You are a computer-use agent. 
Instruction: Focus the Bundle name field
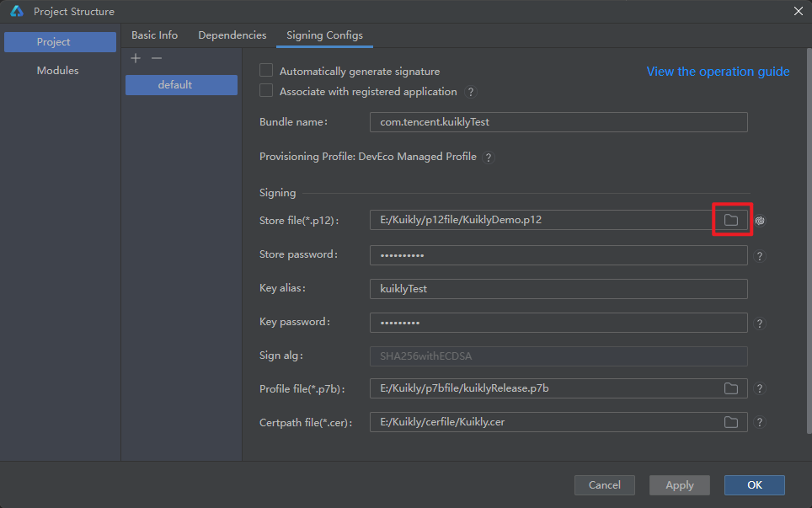(x=558, y=122)
